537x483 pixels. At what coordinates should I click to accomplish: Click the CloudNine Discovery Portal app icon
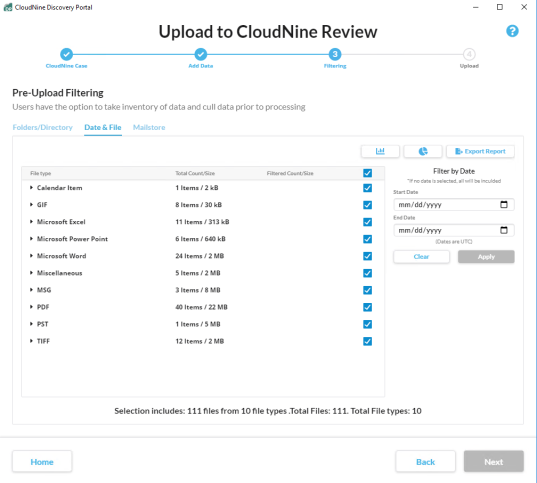(x=8, y=7)
